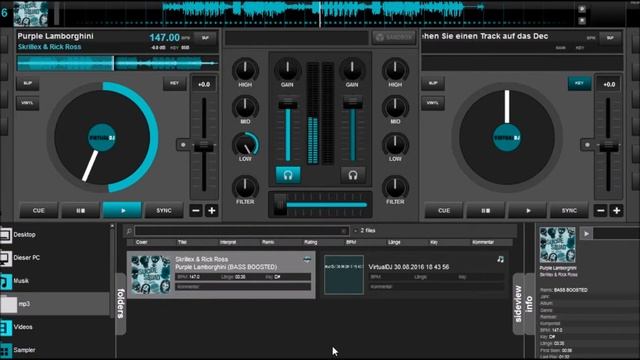The image size is (640, 360).
Task: Click right deck pitch minus button
Action: [x=601, y=211]
